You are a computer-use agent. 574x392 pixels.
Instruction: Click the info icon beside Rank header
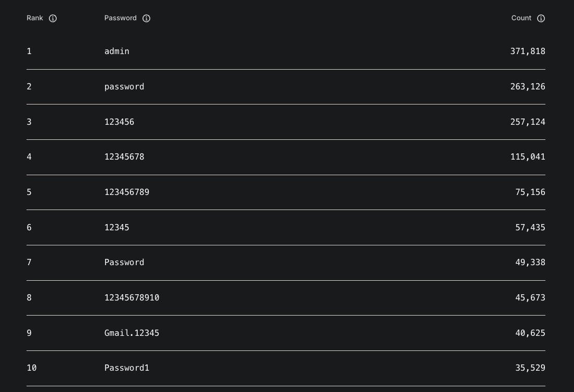53,18
